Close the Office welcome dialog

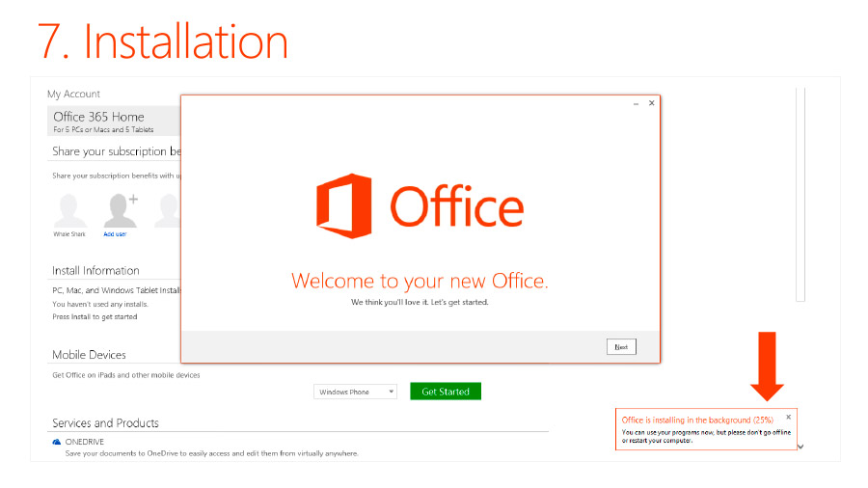click(x=652, y=103)
